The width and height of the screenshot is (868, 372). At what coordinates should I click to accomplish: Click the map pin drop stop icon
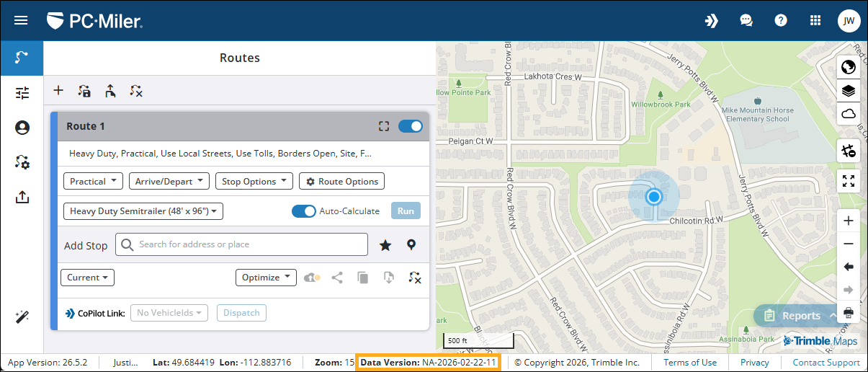pyautogui.click(x=411, y=245)
